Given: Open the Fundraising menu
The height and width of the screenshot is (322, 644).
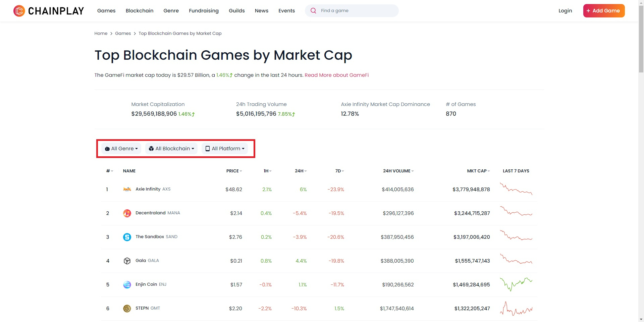Looking at the screenshot, I should (204, 11).
